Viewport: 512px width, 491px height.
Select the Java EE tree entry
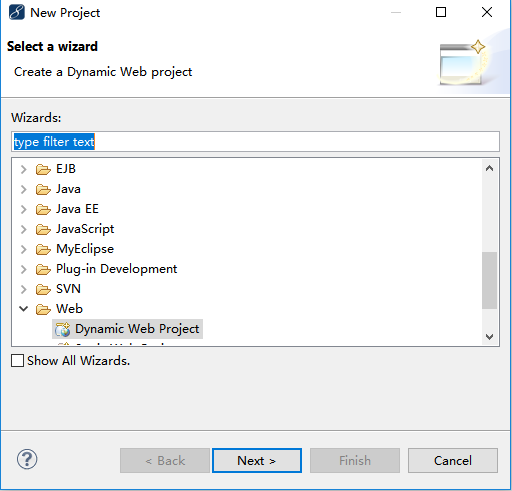[x=77, y=209]
